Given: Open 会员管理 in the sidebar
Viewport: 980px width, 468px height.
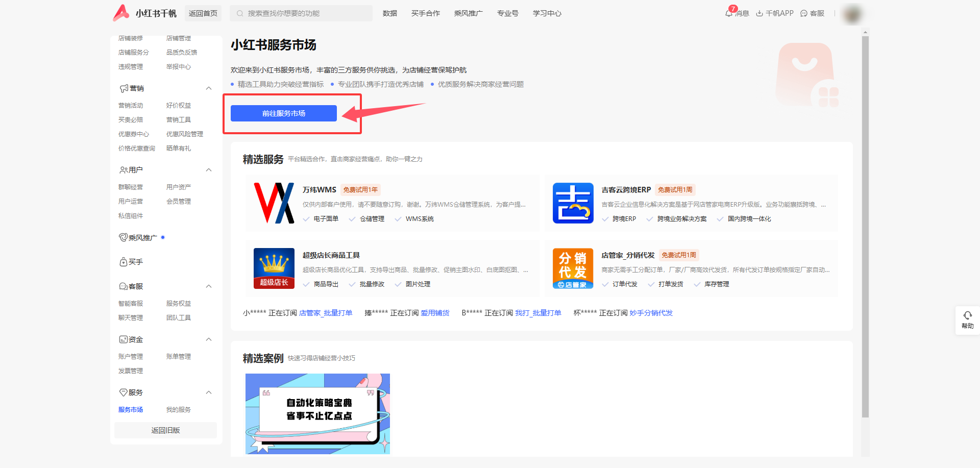Looking at the screenshot, I should point(179,202).
